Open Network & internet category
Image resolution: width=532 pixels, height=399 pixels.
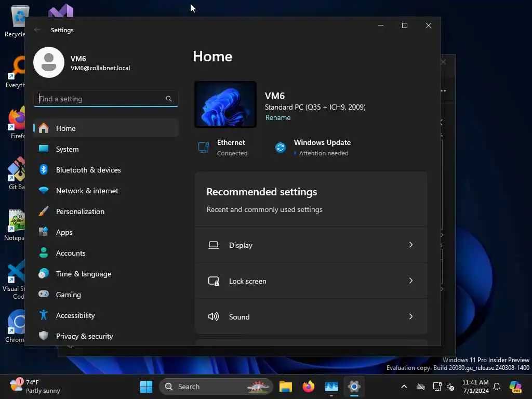click(x=106, y=191)
